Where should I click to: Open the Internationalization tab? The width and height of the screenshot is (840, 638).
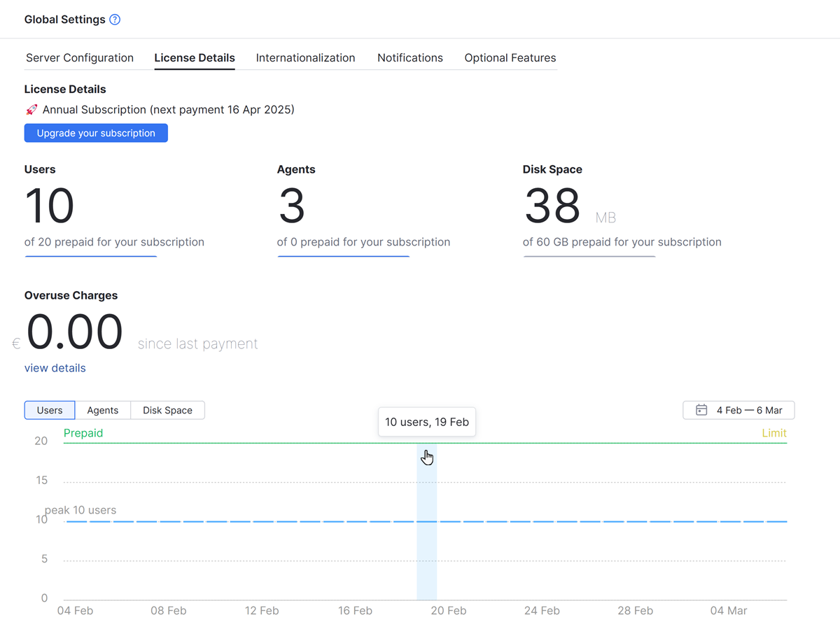pyautogui.click(x=305, y=58)
